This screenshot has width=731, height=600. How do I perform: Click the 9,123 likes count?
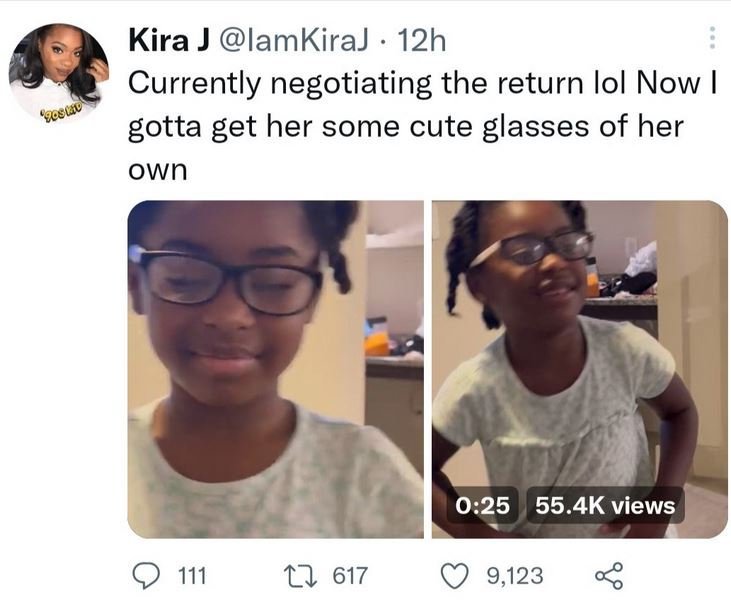pyautogui.click(x=514, y=576)
